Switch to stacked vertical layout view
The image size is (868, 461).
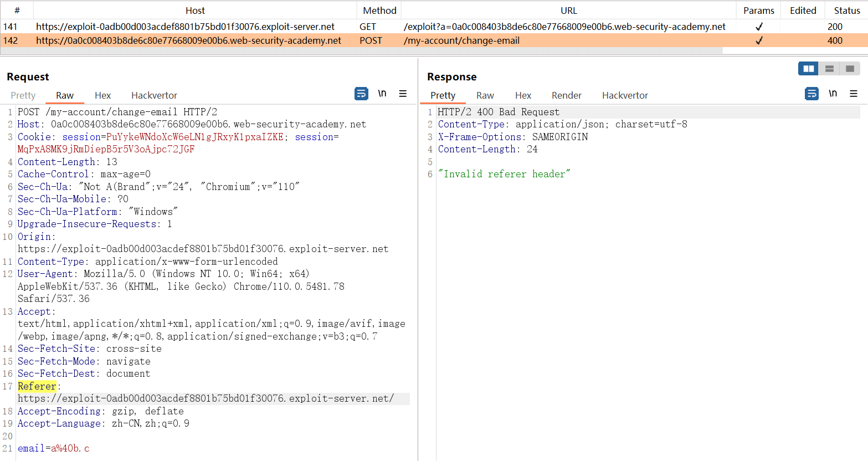coord(829,69)
